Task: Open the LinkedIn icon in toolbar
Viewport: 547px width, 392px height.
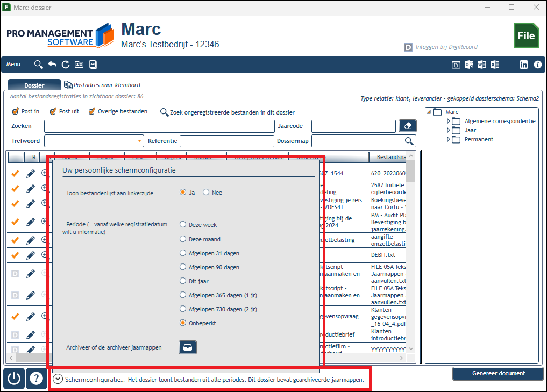Action: click(x=524, y=65)
